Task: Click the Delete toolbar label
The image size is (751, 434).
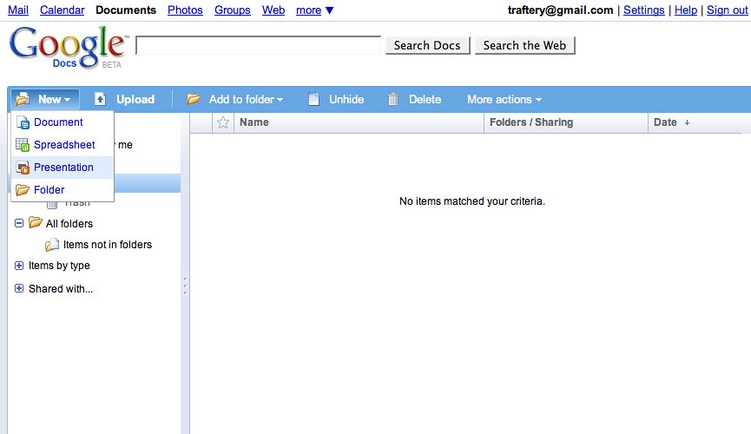Action: click(425, 99)
